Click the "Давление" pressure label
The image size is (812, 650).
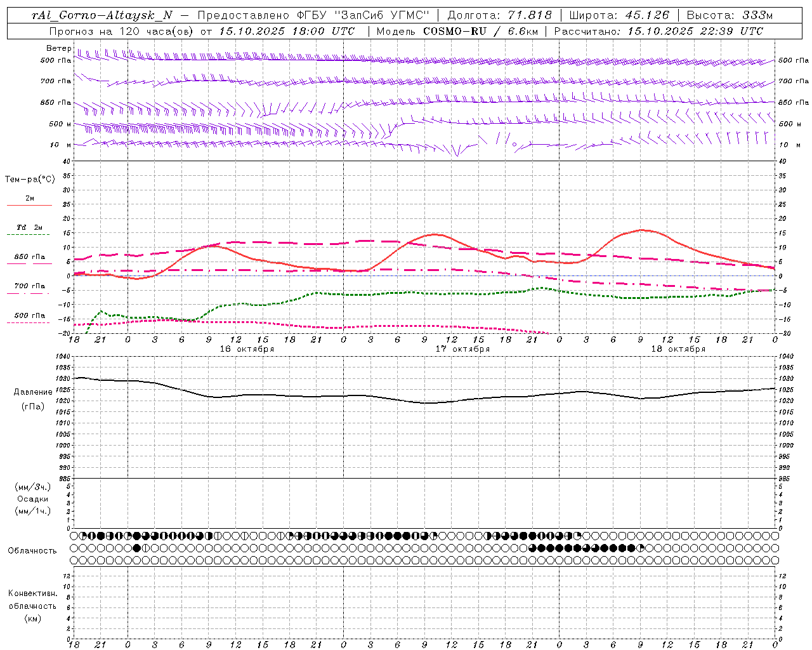coord(33,392)
